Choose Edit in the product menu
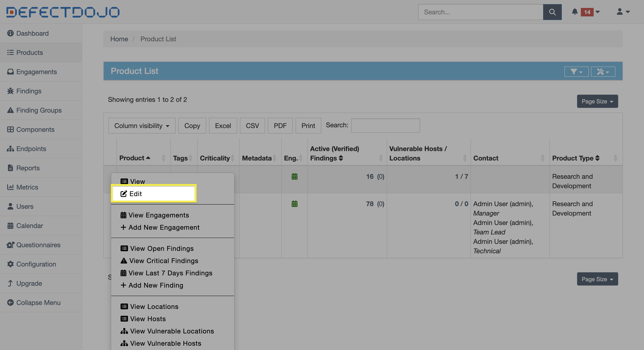644x350 pixels. 153,194
